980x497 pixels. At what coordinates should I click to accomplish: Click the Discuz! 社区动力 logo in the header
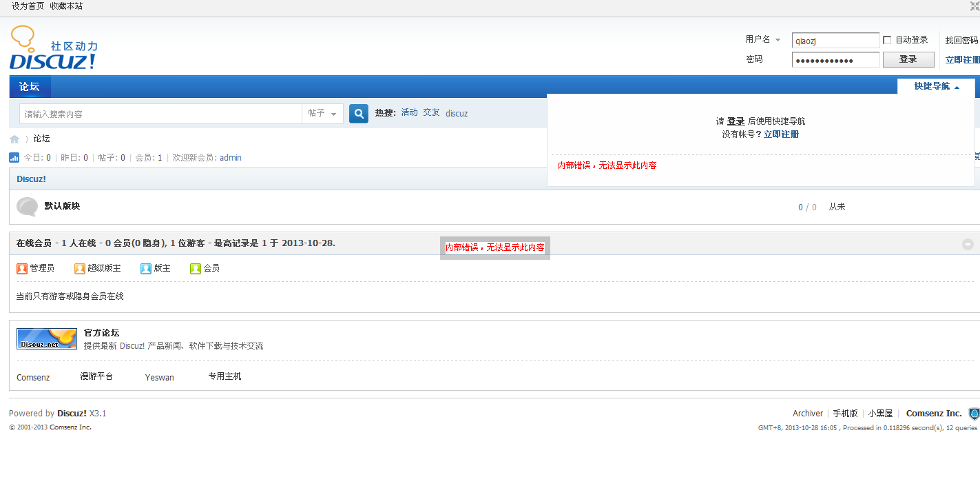pyautogui.click(x=54, y=48)
